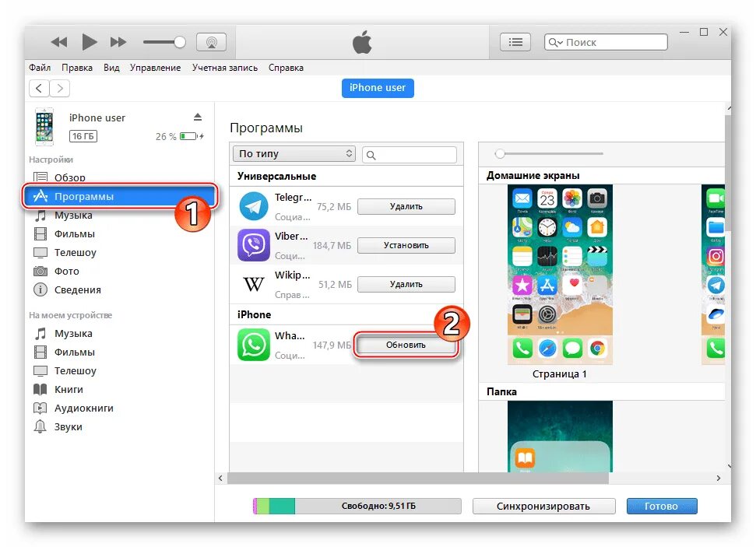Open the AirPlay output icon

click(211, 43)
